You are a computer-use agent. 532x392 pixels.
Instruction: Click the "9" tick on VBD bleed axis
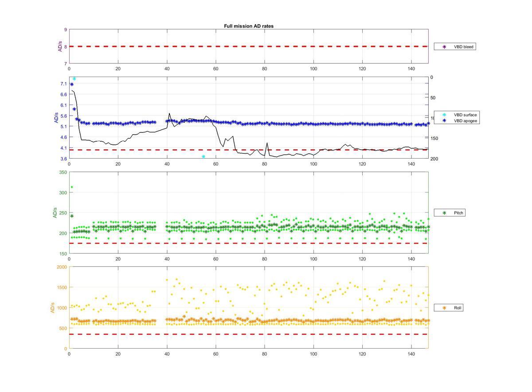(66, 30)
